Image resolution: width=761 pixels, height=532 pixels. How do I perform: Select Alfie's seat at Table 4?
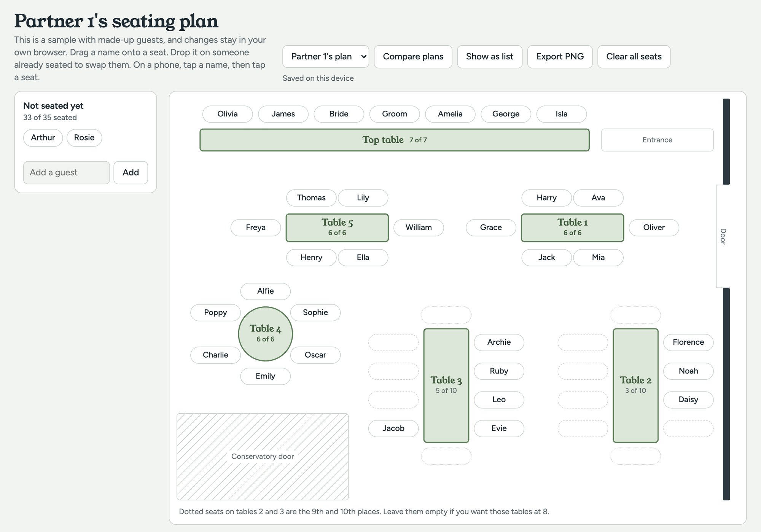[x=265, y=291]
